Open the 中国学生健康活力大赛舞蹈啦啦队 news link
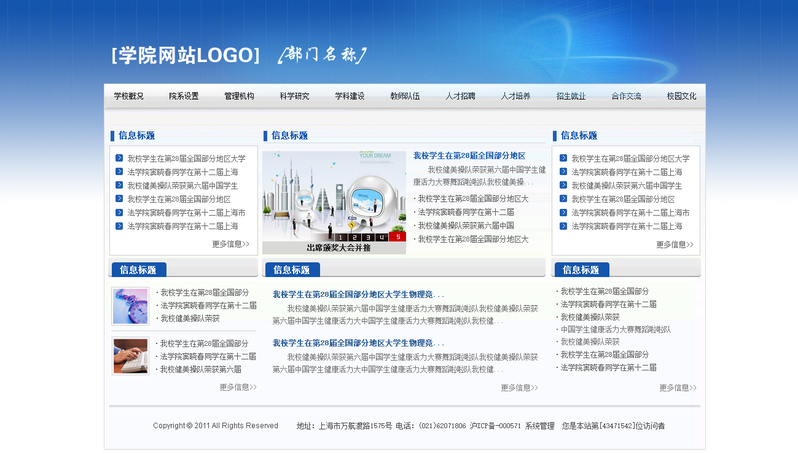Image resolution: width=798 pixels, height=454 pixels. (615, 329)
